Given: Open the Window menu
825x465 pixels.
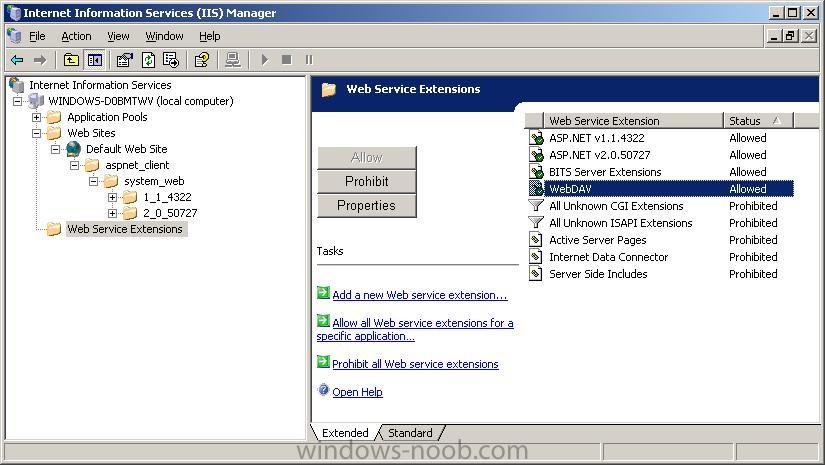Looking at the screenshot, I should pos(164,36).
